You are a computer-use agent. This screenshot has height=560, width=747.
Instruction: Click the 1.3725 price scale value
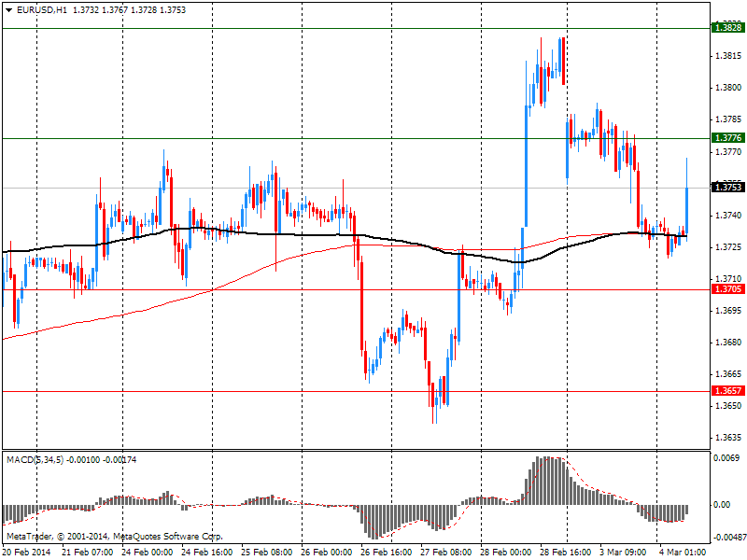(728, 247)
